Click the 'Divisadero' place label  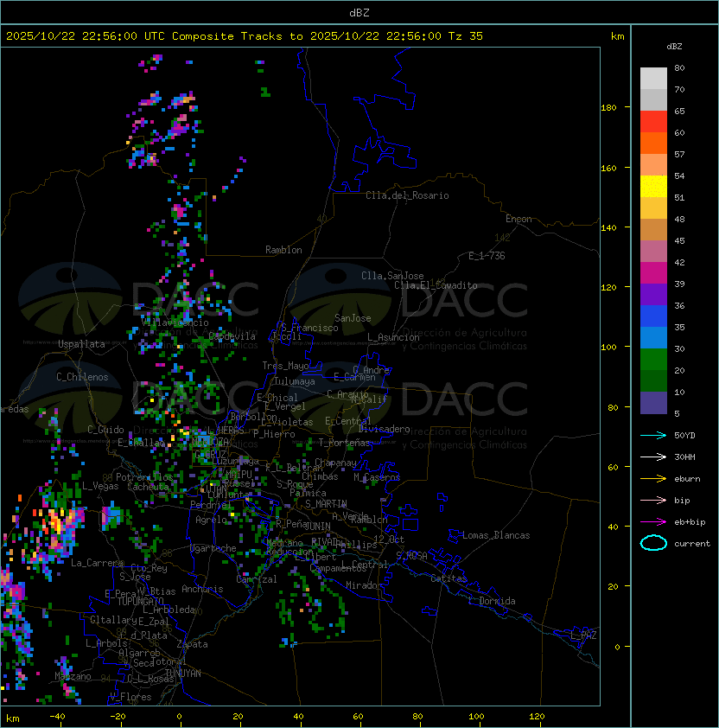[385, 429]
